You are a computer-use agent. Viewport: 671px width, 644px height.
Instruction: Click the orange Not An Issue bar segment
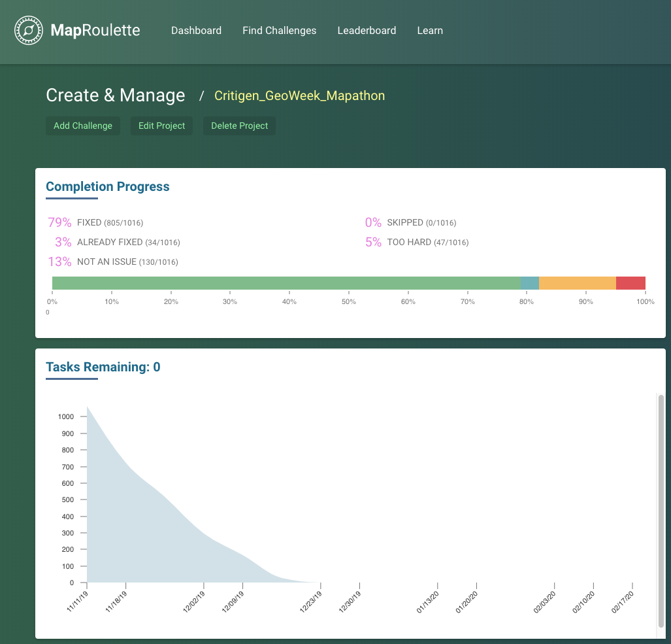coord(578,283)
